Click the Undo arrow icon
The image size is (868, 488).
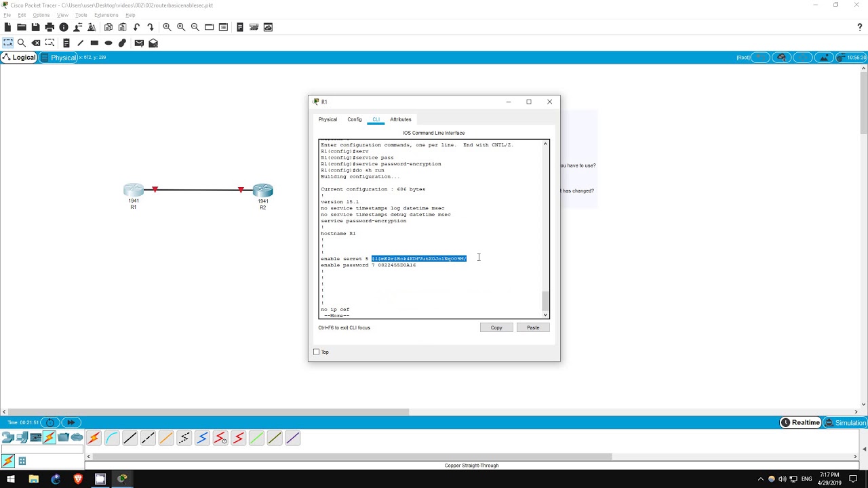(x=136, y=27)
